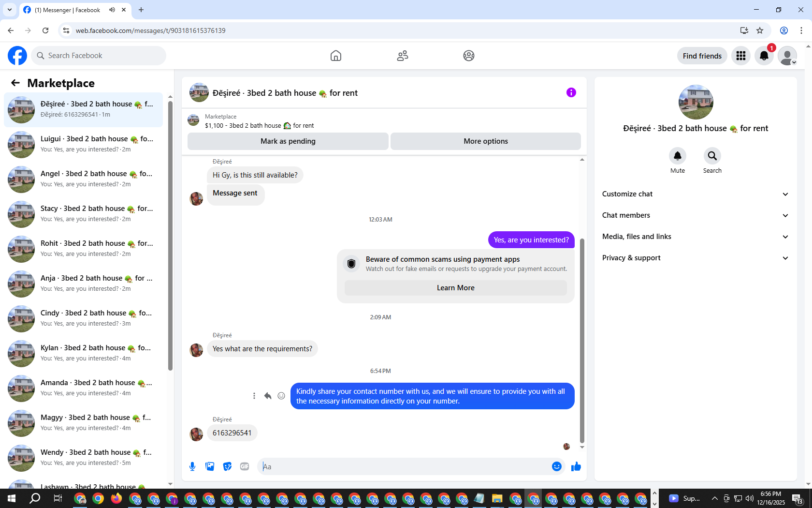The image size is (812, 508).
Task: Click the message 'Yes what are the requirements?'
Action: click(262, 349)
